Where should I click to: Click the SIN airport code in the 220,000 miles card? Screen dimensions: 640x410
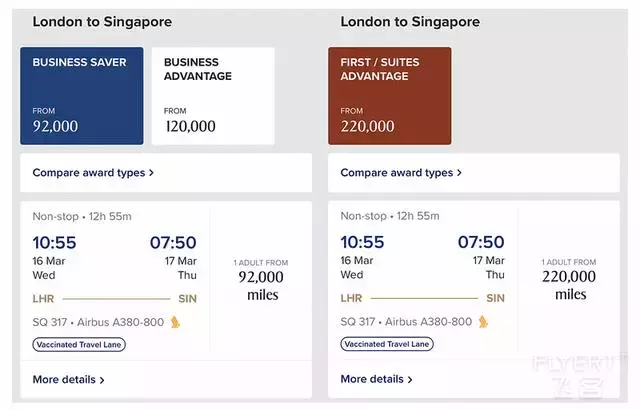495,298
